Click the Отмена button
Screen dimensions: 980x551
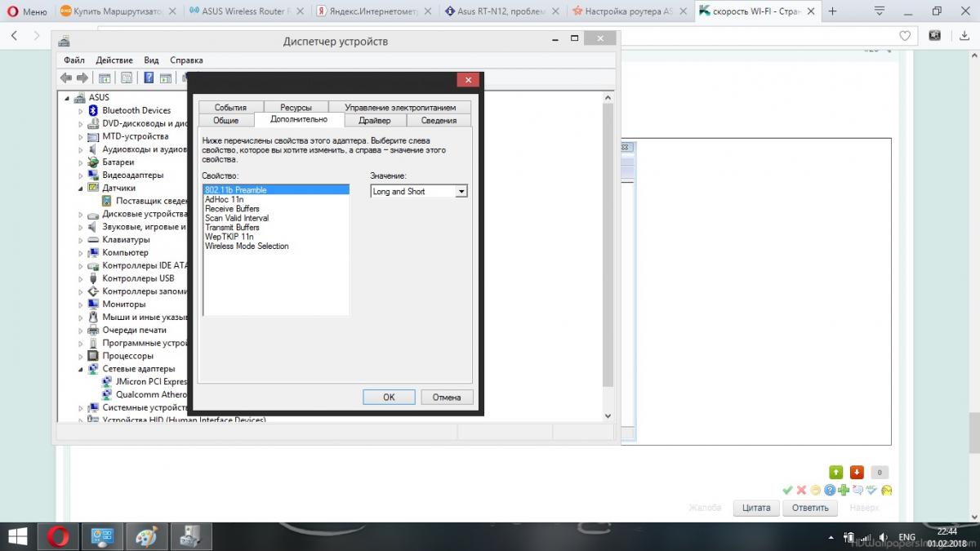[x=447, y=397]
